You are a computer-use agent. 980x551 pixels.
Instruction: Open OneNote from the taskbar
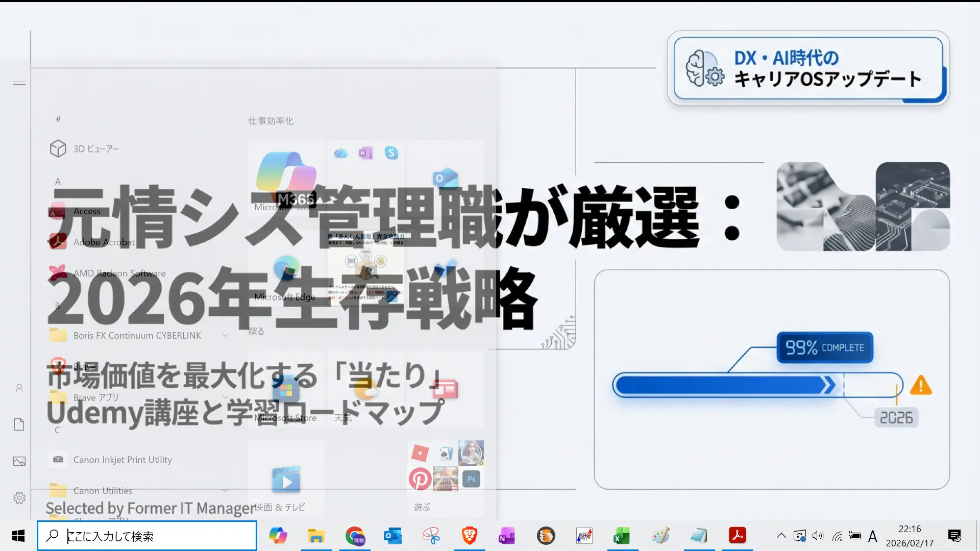click(507, 536)
